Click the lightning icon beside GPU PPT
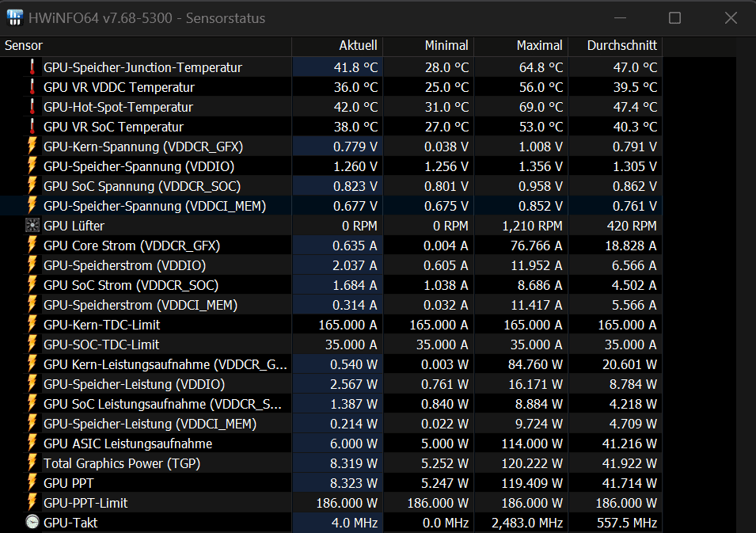Screen dimensions: 756x533 32,482
